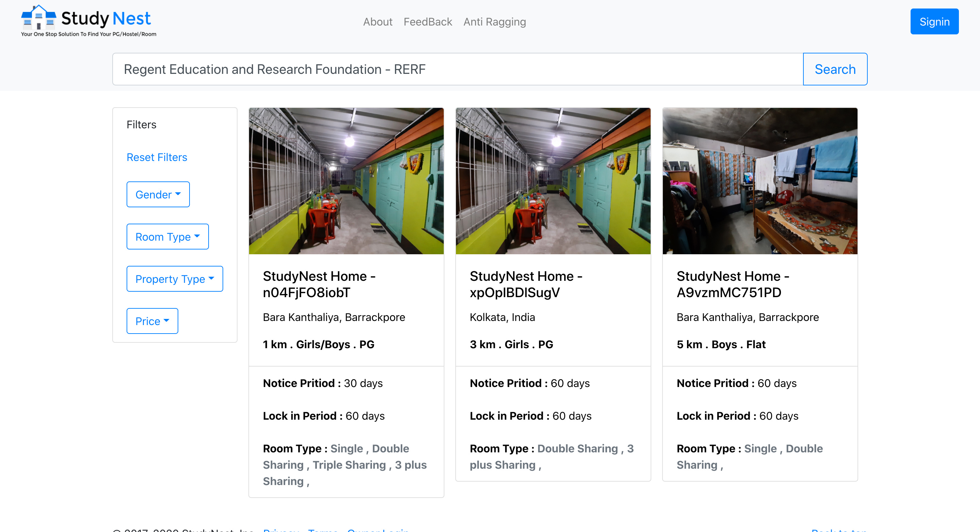Select the StudyNest Home - xpOpIBDISugV title
This screenshot has height=532, width=980.
pos(526,284)
